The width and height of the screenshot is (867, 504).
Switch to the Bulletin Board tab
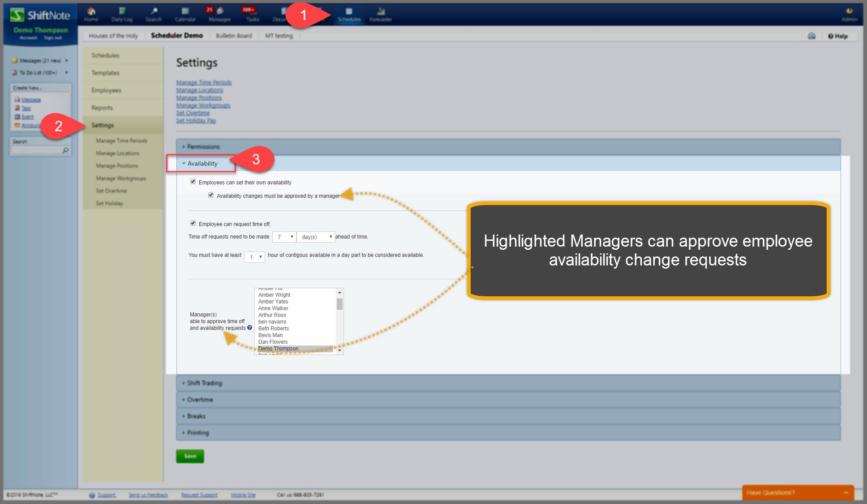coord(234,36)
